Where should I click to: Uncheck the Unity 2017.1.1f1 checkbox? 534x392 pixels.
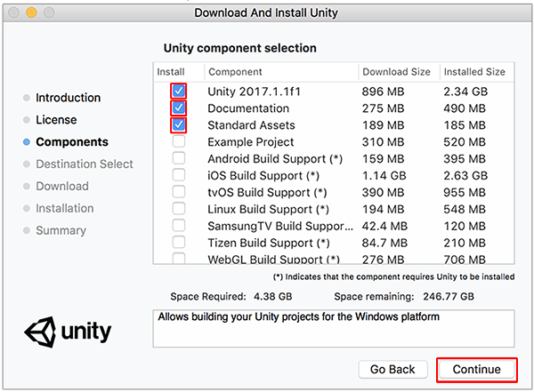click(179, 92)
